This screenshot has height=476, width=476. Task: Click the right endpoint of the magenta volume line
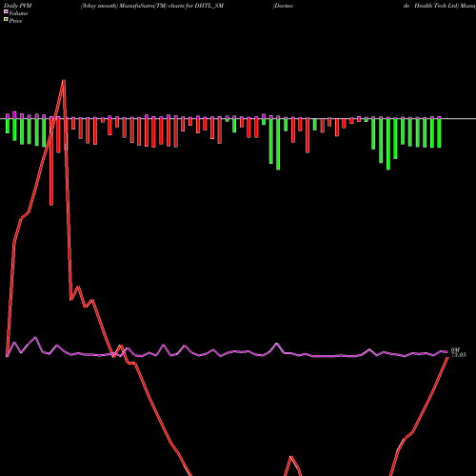tap(447, 352)
